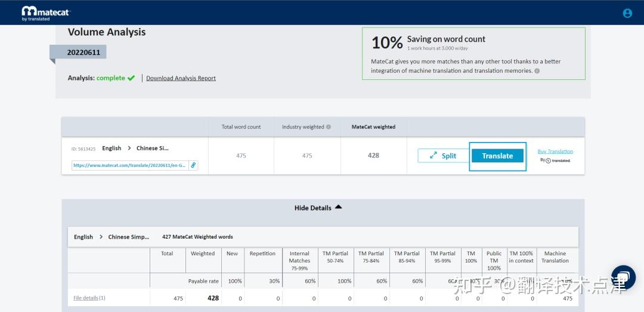Click the Total word count column header

click(241, 127)
